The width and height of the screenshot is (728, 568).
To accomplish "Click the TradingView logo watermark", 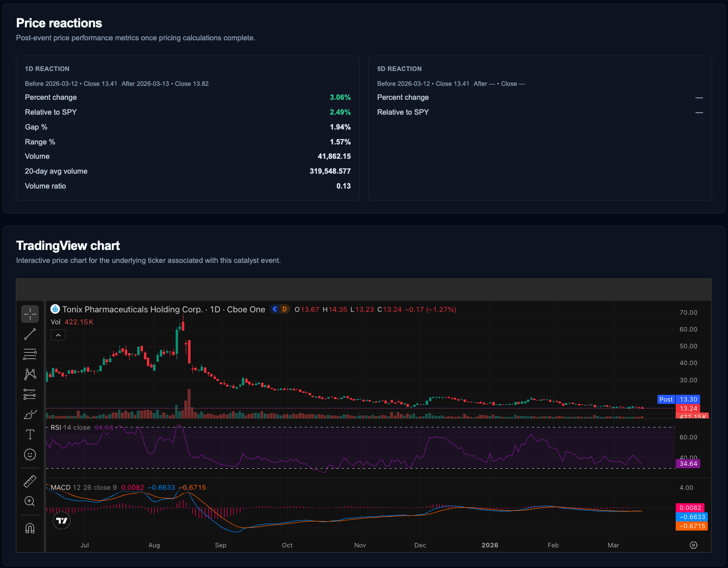I will [61, 520].
